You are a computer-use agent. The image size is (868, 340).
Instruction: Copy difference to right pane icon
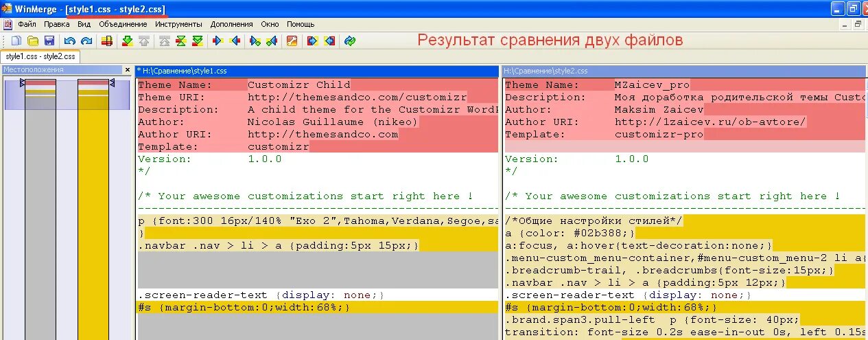218,41
